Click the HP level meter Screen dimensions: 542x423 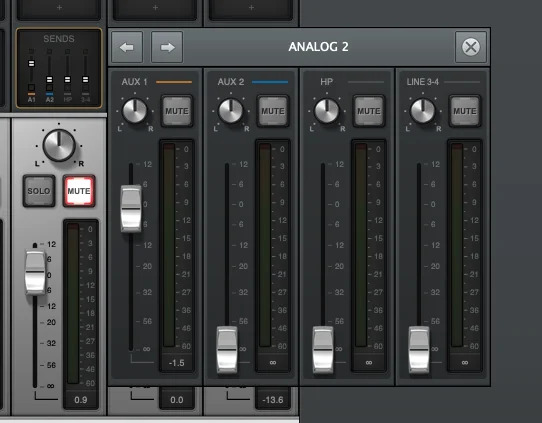pyautogui.click(x=361, y=245)
